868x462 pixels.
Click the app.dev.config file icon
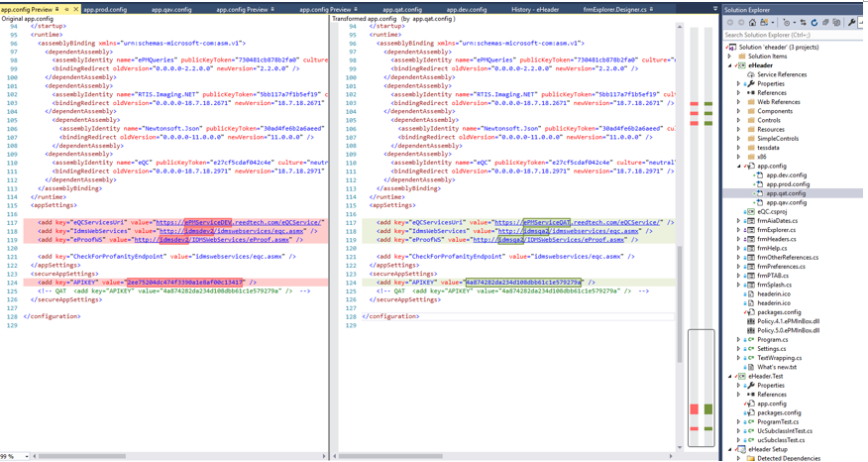point(759,175)
